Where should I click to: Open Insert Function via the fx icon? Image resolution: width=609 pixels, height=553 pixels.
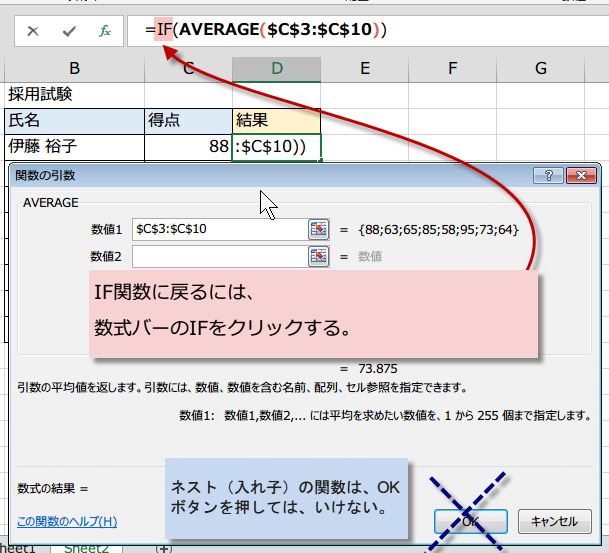pyautogui.click(x=104, y=31)
